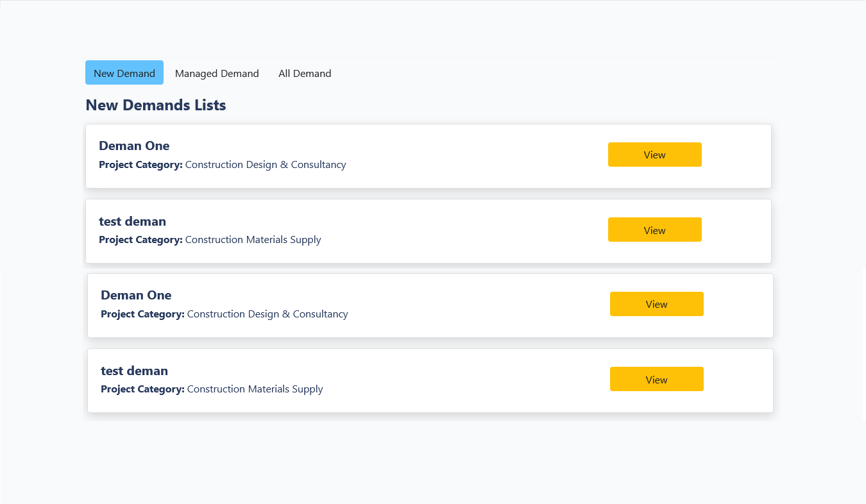Click Project Category label in fourth card
The image size is (866, 504).
coord(142,389)
